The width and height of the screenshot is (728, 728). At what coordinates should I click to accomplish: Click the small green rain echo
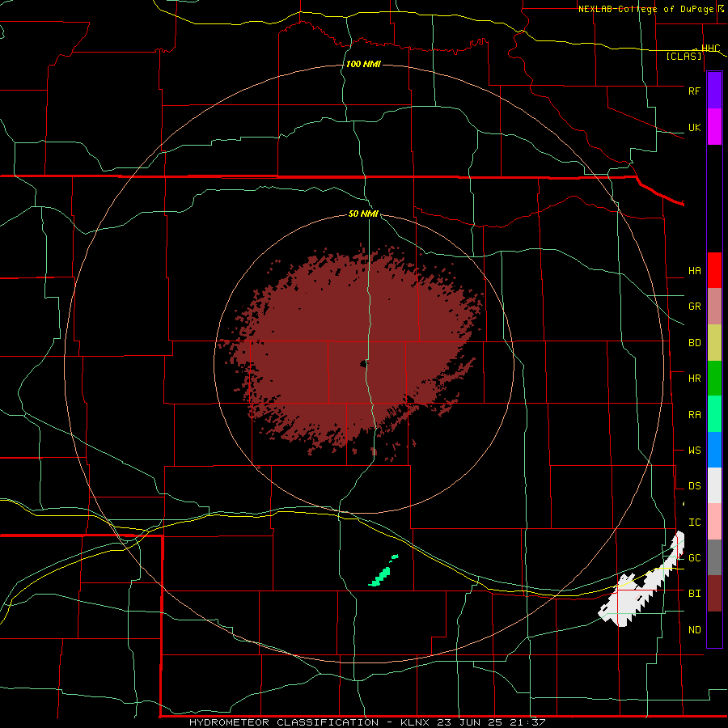(383, 571)
